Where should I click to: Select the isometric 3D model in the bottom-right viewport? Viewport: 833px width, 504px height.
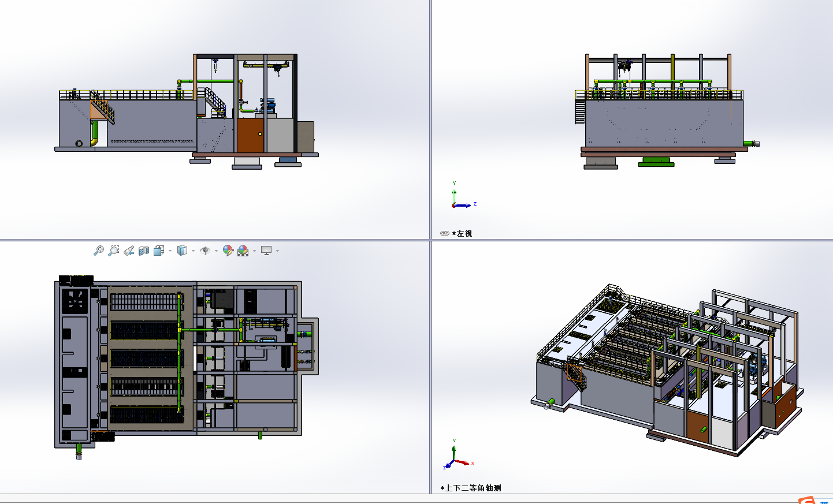pos(667,370)
